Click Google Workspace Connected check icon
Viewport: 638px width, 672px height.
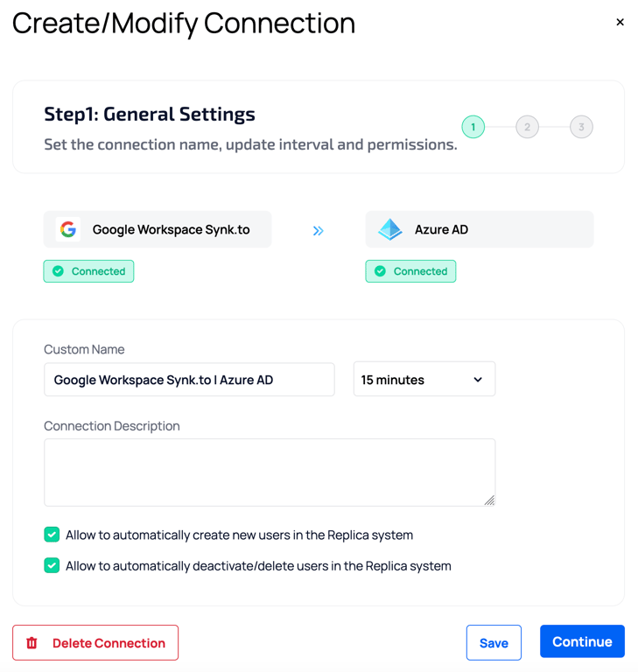(58, 271)
